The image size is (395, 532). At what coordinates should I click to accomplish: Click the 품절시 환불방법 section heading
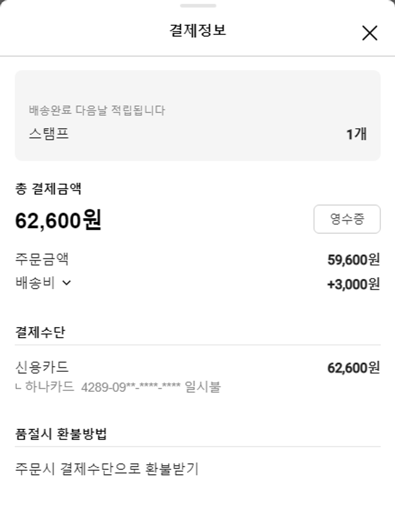pyautogui.click(x=61, y=434)
